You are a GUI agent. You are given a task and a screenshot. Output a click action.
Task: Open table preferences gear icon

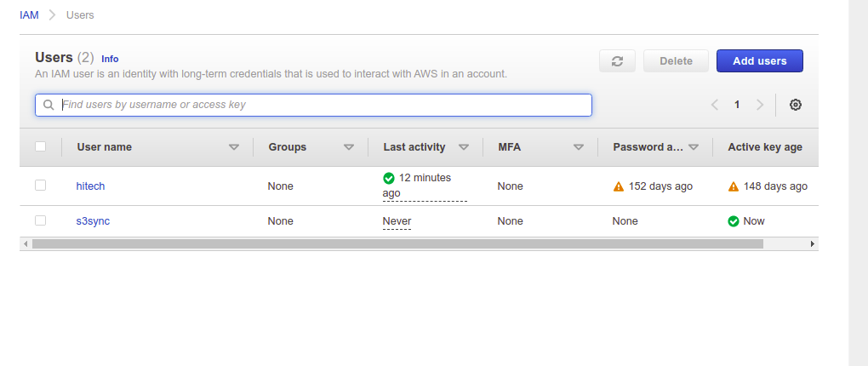coord(796,105)
